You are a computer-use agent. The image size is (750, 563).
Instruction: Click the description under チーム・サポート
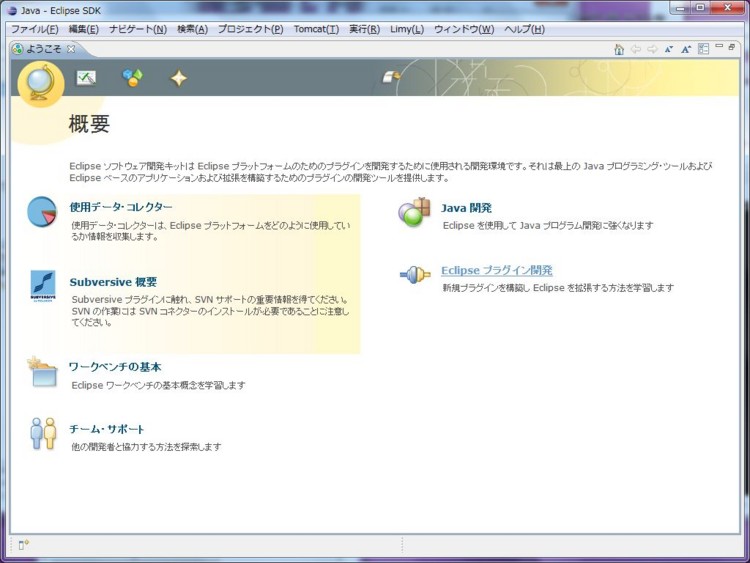[146, 447]
